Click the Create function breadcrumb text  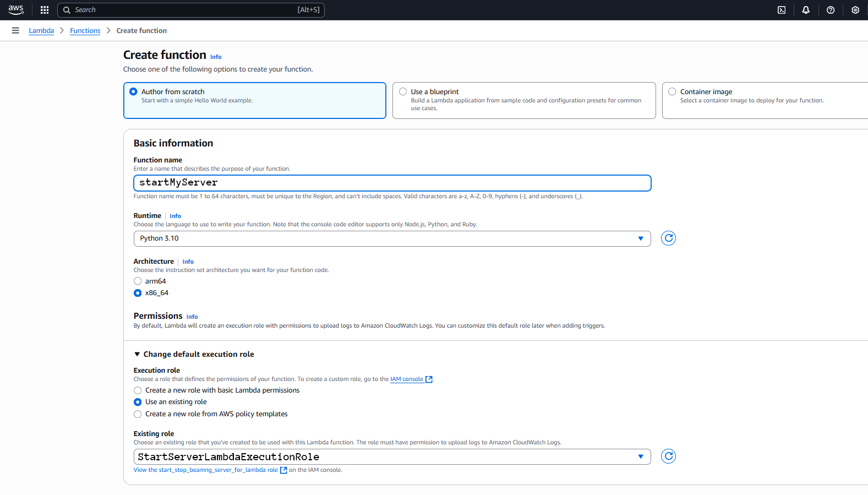141,31
